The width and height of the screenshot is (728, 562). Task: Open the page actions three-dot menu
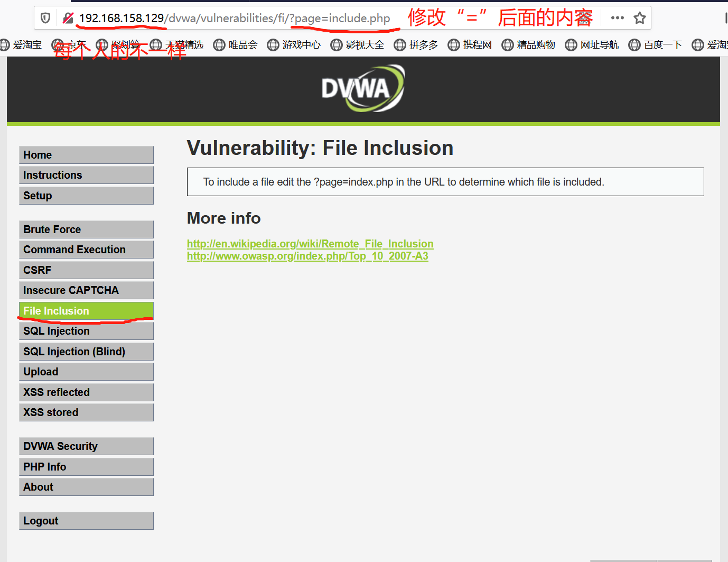tap(617, 18)
